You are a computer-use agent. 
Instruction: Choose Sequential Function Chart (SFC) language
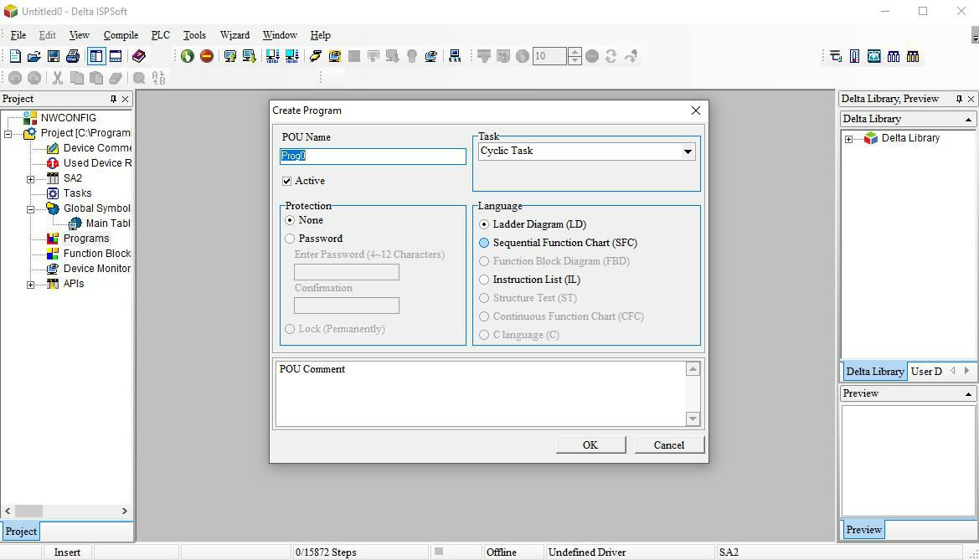coord(484,243)
